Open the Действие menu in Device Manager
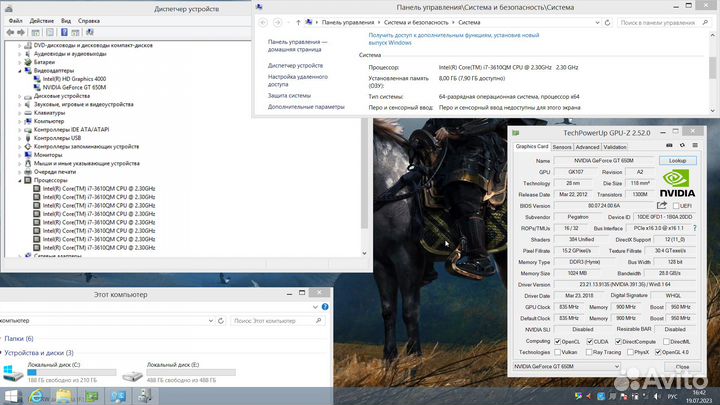The width and height of the screenshot is (720, 405). tap(41, 21)
